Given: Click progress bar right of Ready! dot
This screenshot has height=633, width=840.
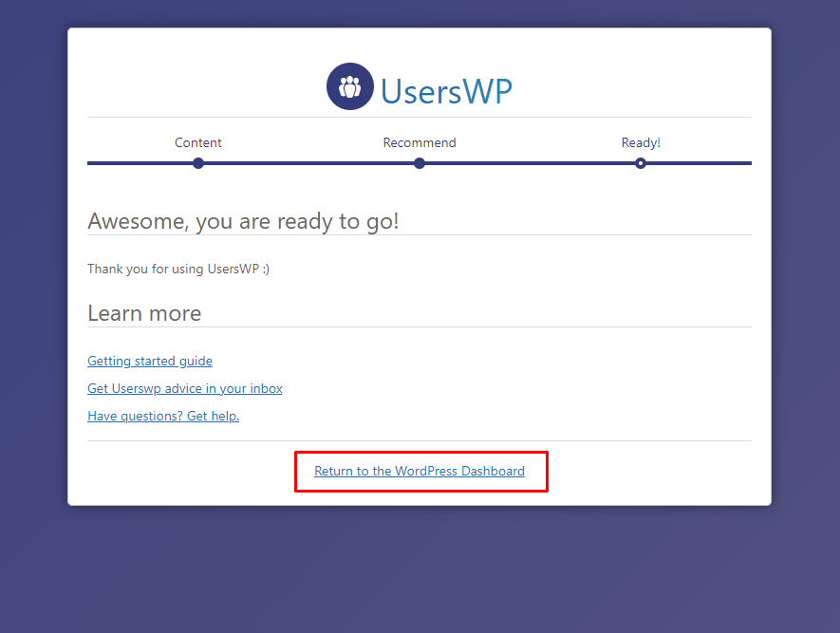Looking at the screenshot, I should pos(698,163).
